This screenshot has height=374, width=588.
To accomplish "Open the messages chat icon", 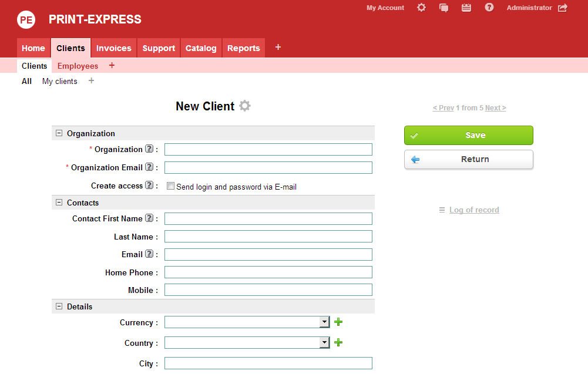I will pyautogui.click(x=443, y=8).
